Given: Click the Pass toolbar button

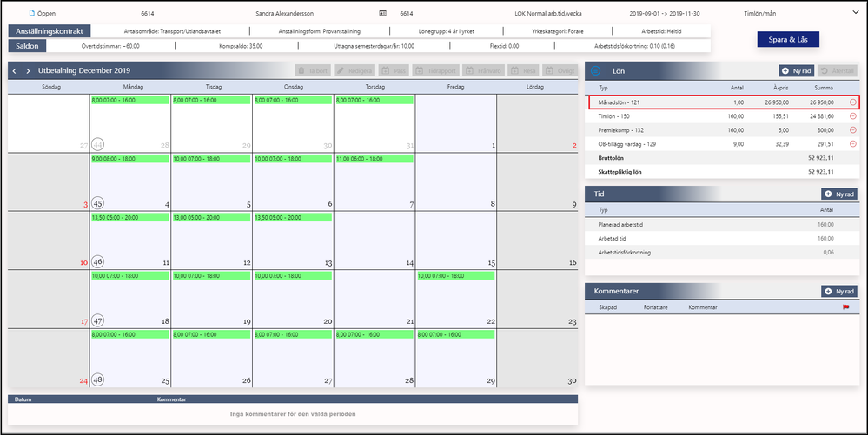Looking at the screenshot, I should (x=394, y=71).
